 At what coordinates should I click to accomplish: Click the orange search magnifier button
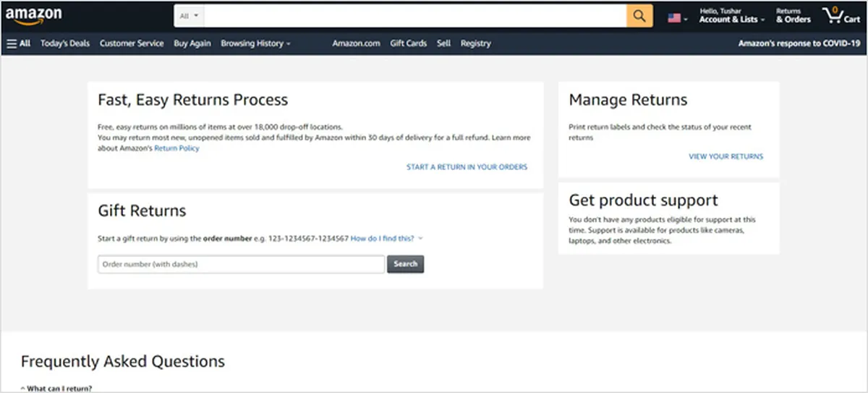639,16
